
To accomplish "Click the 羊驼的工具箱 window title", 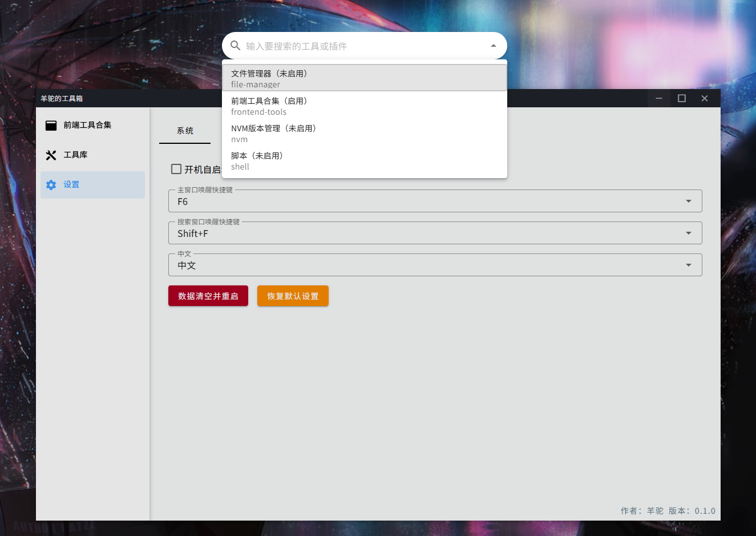I will click(62, 98).
